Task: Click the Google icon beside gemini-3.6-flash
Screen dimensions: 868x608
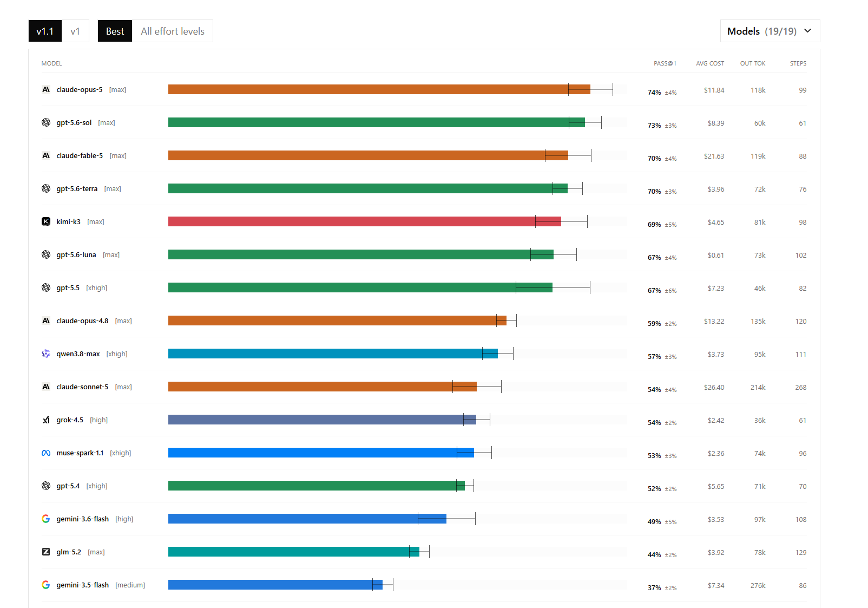Action: (x=46, y=519)
